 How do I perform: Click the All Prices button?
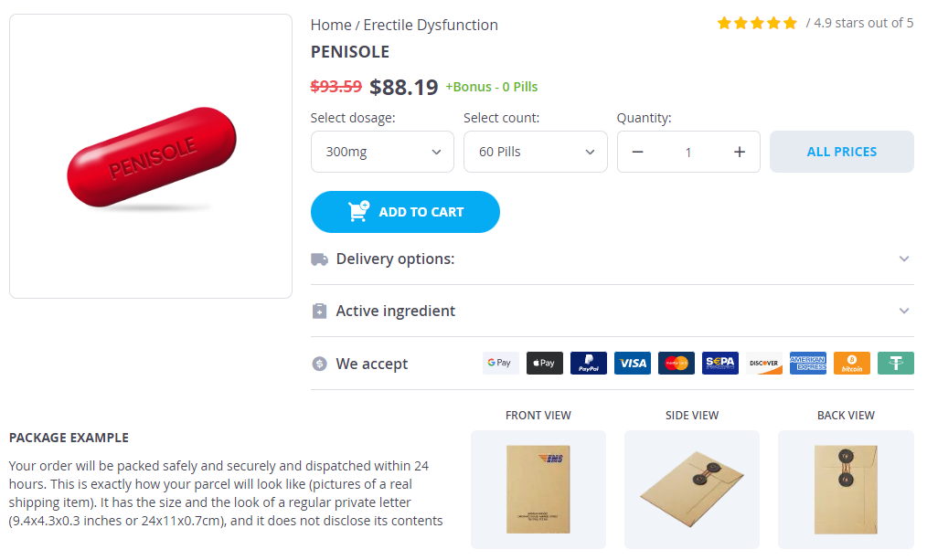(x=841, y=152)
